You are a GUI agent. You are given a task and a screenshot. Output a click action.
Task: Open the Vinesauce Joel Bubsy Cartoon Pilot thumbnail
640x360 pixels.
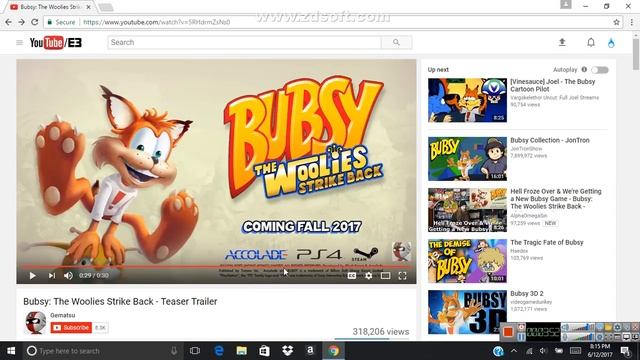point(467,100)
